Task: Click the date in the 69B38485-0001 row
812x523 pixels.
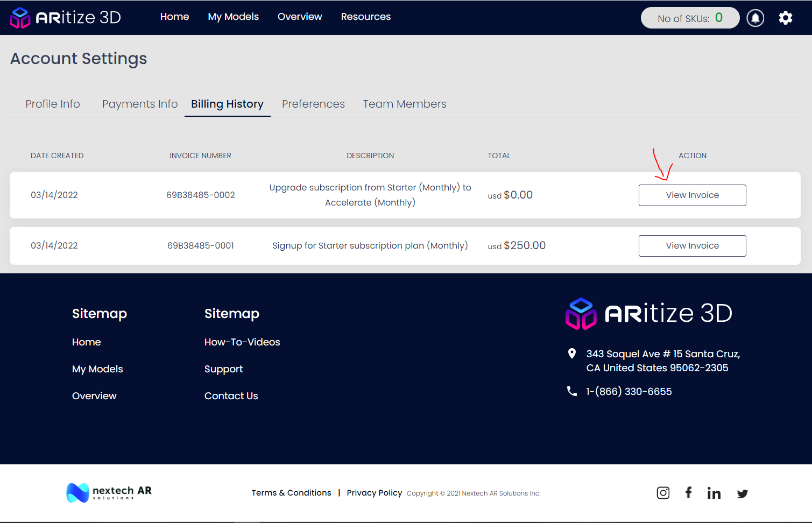Action: tap(54, 245)
